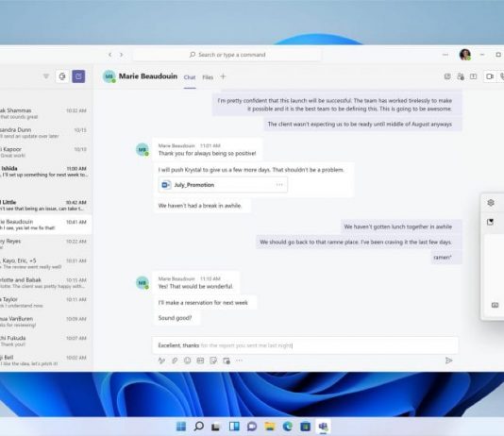Open the text Format options
The height and width of the screenshot is (436, 504).
161,361
